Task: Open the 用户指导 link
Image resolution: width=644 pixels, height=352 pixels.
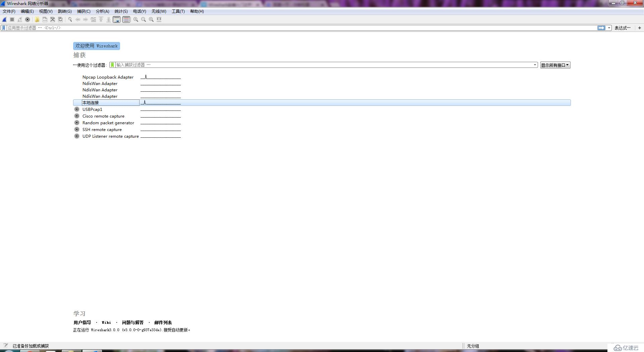Action: 82,322
